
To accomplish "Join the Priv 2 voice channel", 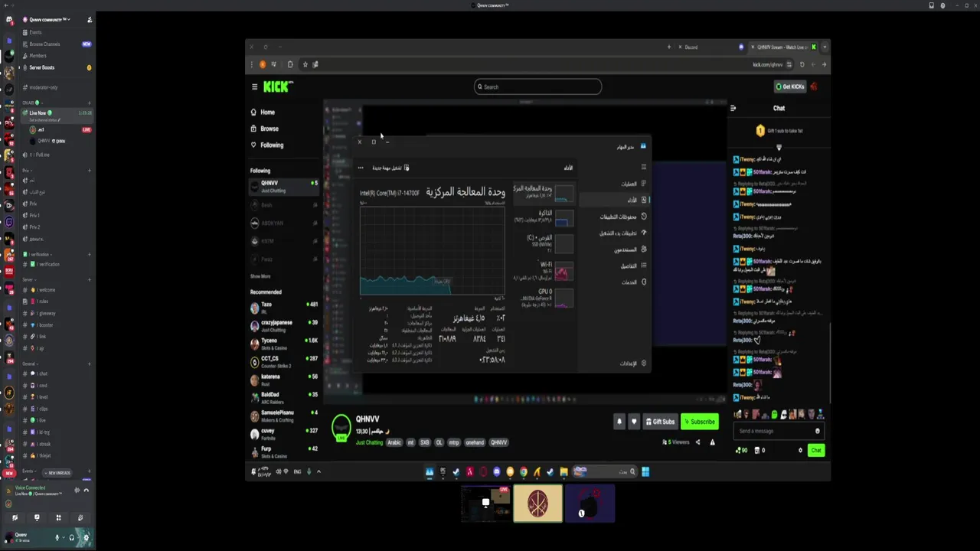I will tap(55, 227).
